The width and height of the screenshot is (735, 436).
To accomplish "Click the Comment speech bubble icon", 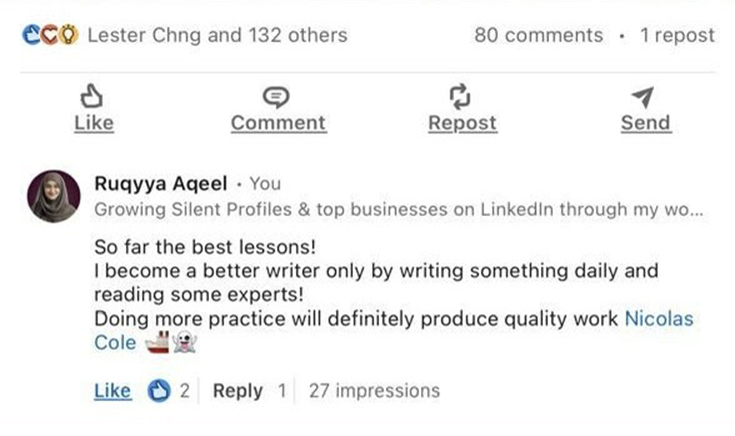I will [277, 97].
